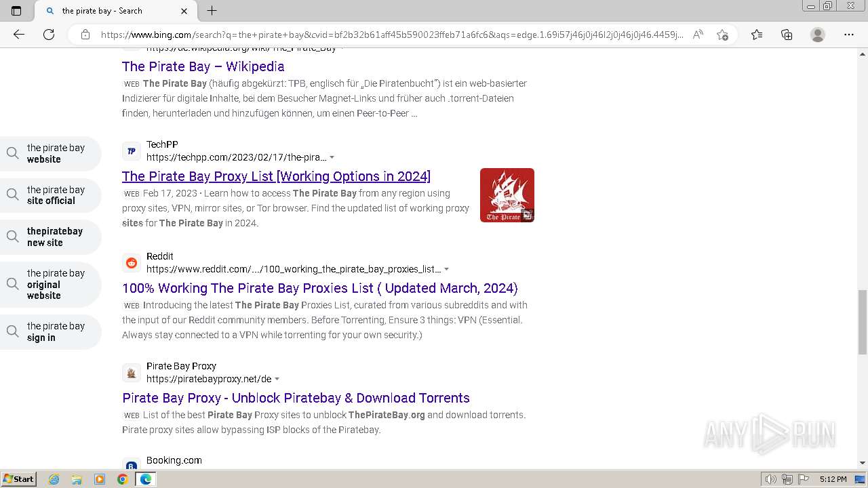Image resolution: width=868 pixels, height=488 pixels.
Task: Click the 'Reddit' site name text
Action: (160, 256)
